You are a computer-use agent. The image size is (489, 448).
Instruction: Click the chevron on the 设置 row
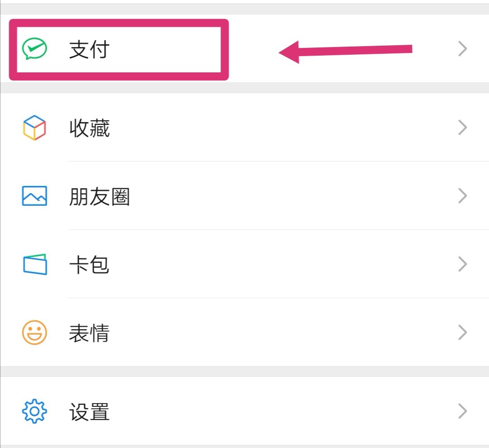462,411
